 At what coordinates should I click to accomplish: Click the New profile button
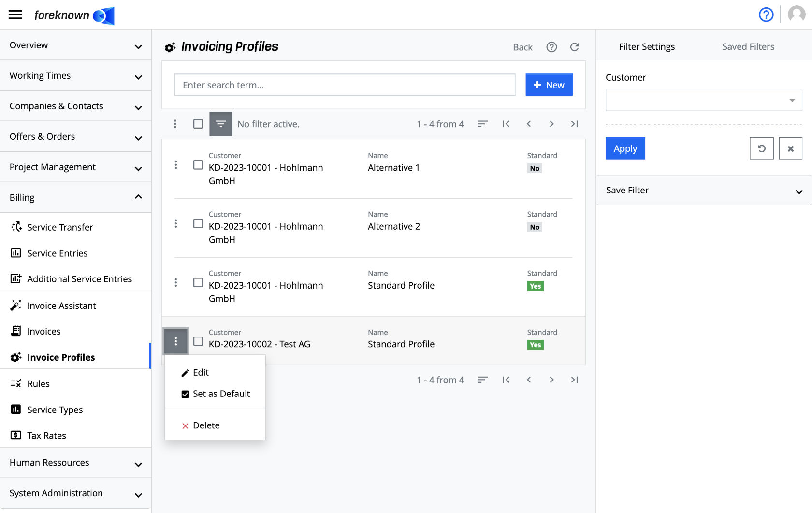[549, 85]
